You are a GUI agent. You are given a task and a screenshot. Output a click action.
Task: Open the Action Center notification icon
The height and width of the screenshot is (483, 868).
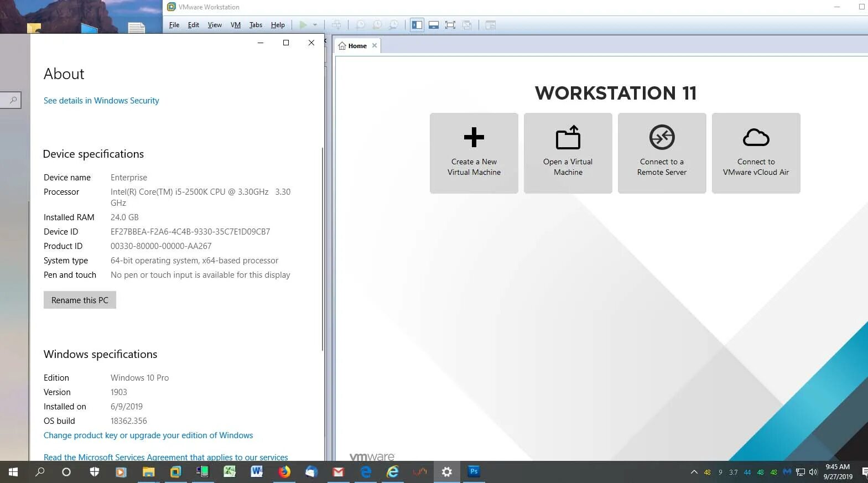[x=864, y=472]
